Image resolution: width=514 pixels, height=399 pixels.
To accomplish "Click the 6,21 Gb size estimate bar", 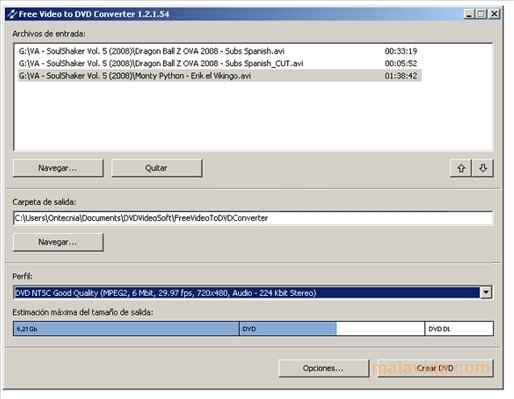I will coord(126,329).
